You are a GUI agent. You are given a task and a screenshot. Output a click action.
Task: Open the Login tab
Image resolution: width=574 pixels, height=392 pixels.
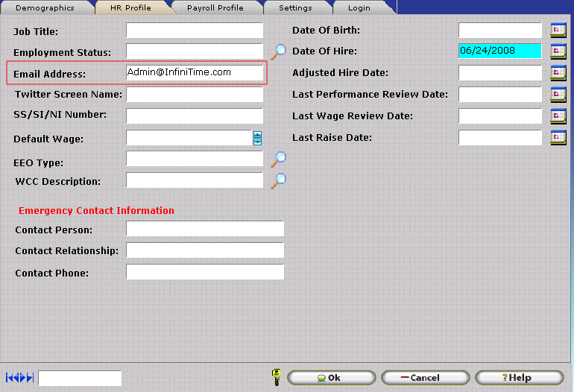(359, 8)
